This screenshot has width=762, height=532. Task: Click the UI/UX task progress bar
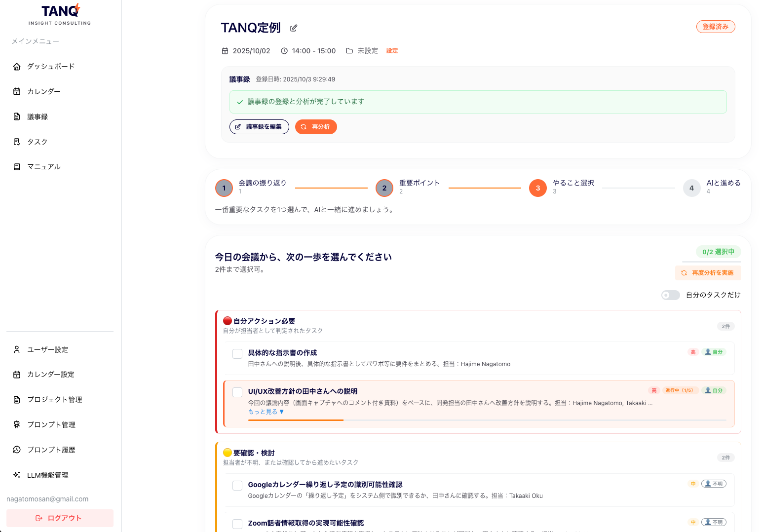[x=487, y=420]
